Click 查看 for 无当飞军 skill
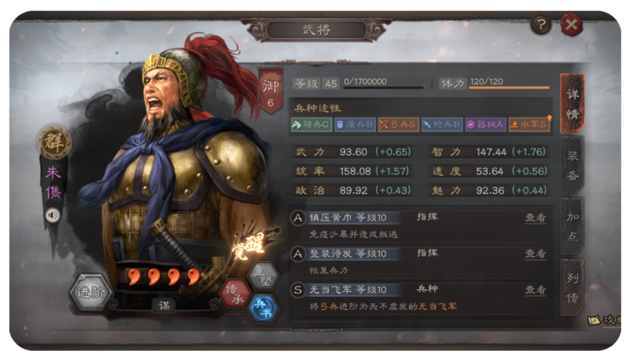 tap(535, 290)
